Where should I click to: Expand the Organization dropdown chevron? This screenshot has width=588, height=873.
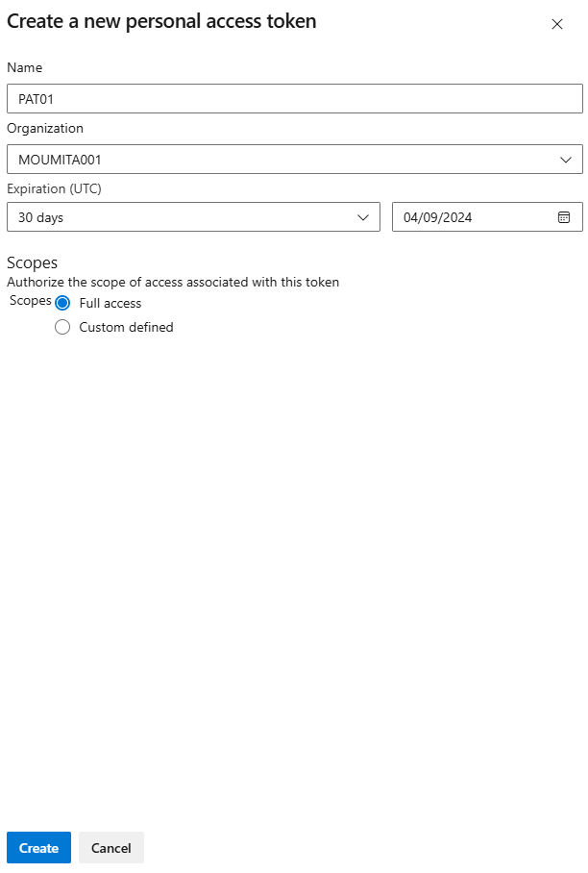pyautogui.click(x=566, y=160)
